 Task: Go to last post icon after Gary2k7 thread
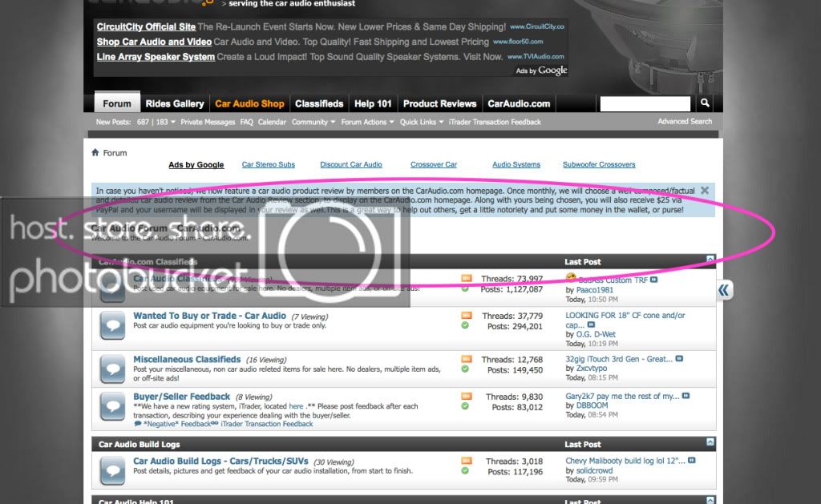coord(686,396)
